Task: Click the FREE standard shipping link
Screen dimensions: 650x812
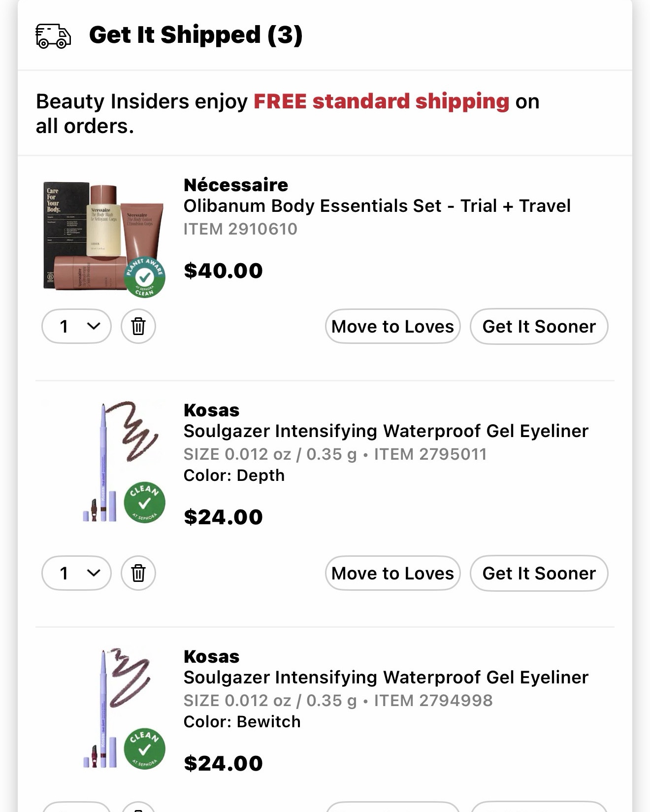Action: (379, 101)
